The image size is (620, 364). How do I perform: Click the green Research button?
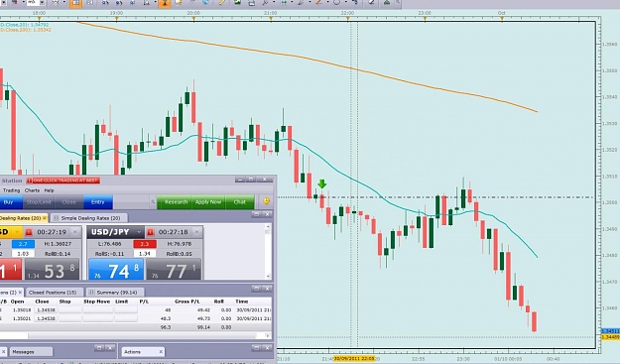175,202
